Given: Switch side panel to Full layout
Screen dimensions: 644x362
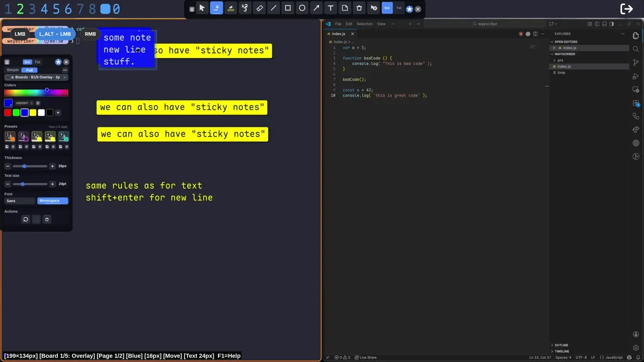Looking at the screenshot, I should [29, 70].
